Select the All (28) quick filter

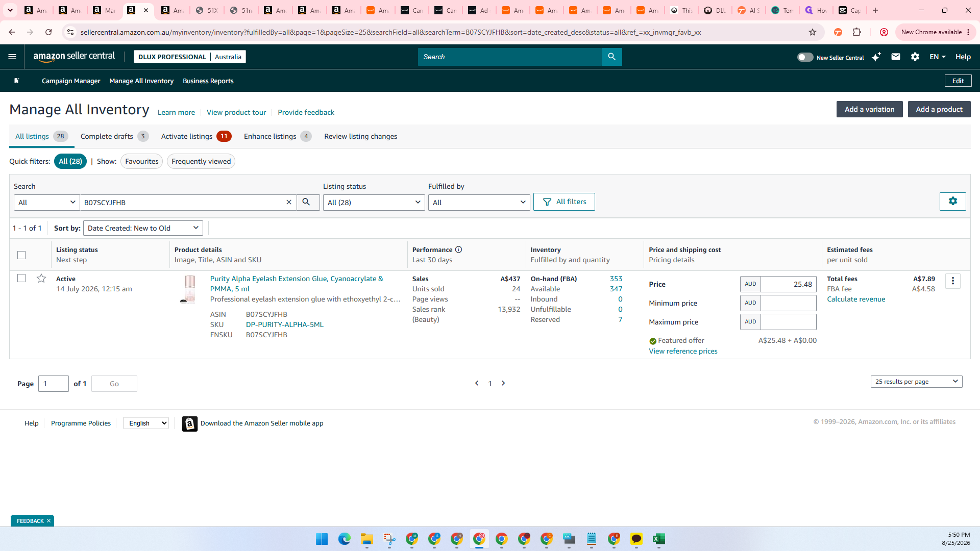[x=70, y=161]
